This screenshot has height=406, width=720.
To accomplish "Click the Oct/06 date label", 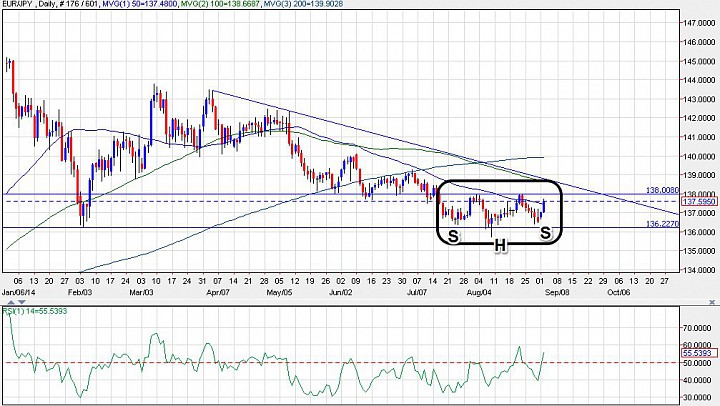I will 619,292.
